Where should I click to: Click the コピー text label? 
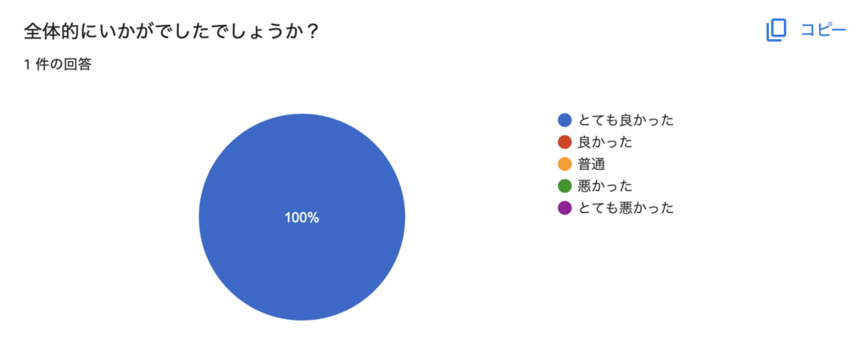823,31
